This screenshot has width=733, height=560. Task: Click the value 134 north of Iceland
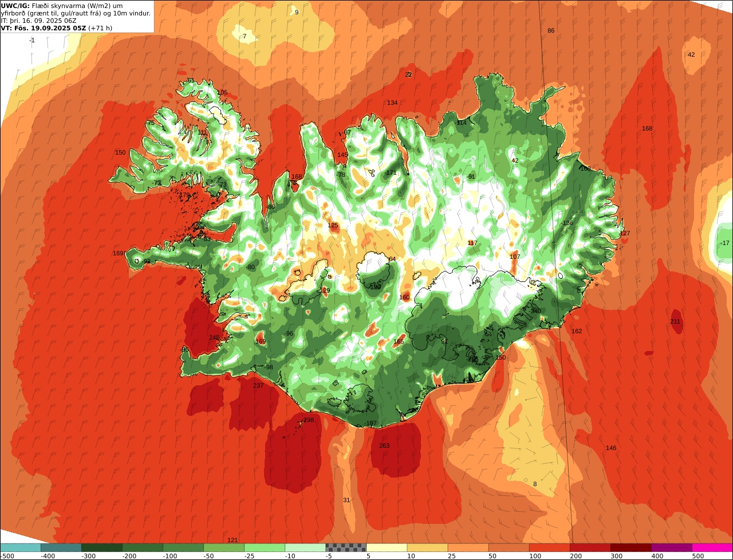(x=392, y=103)
